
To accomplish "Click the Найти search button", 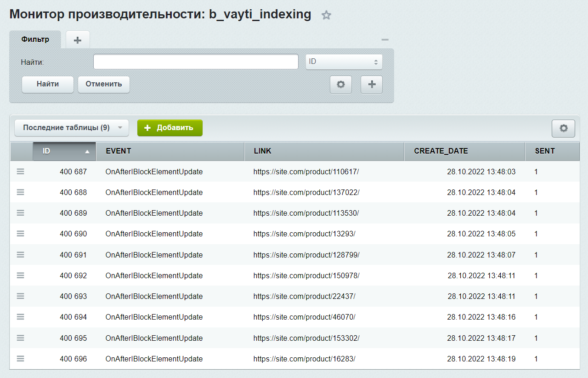I will 48,84.
